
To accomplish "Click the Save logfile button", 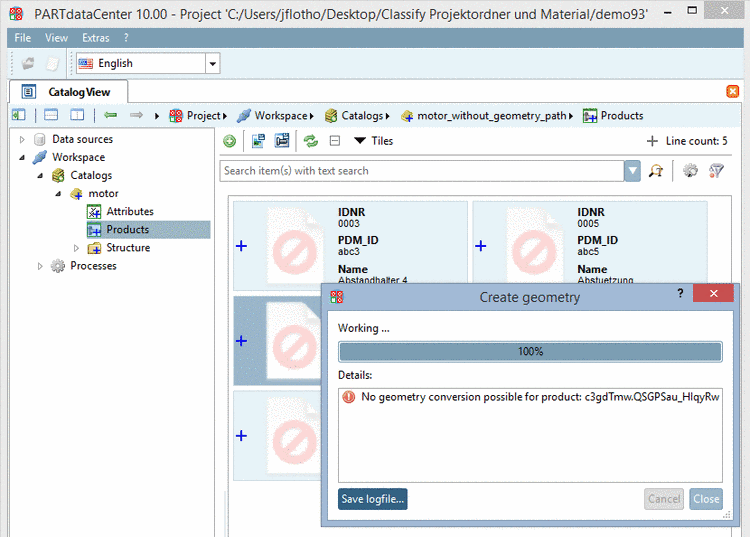I will pos(373,499).
